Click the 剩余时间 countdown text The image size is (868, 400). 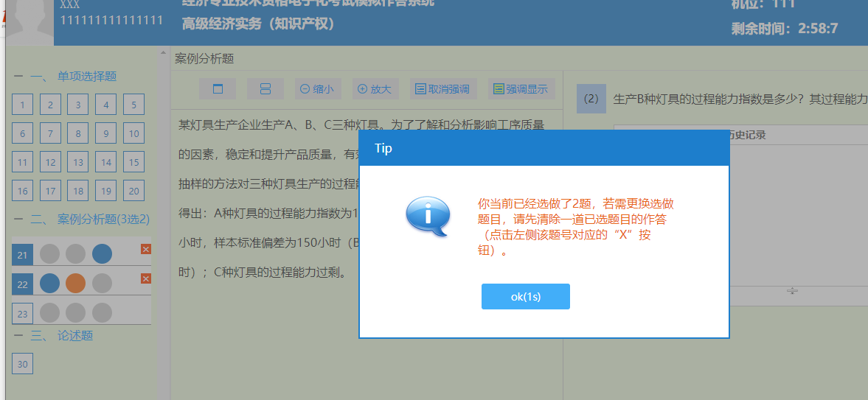(785, 28)
